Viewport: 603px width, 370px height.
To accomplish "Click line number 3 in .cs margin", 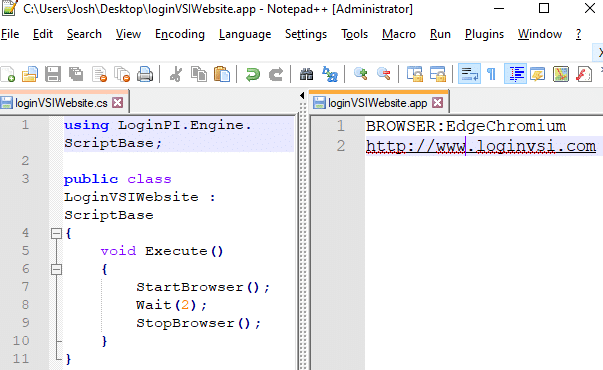I will pos(25,179).
